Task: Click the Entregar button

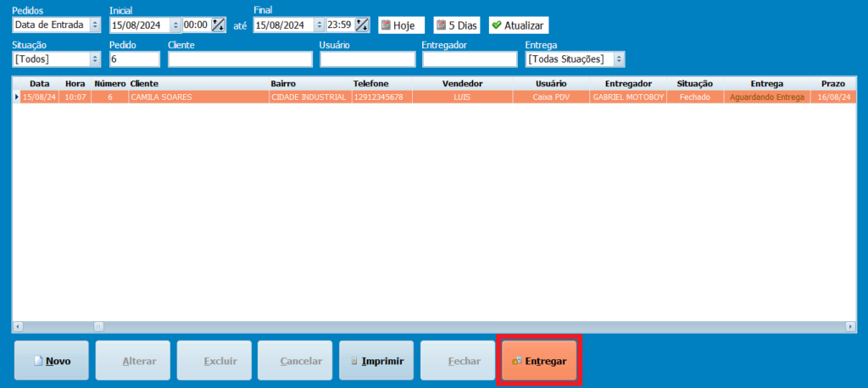Action: click(x=539, y=361)
